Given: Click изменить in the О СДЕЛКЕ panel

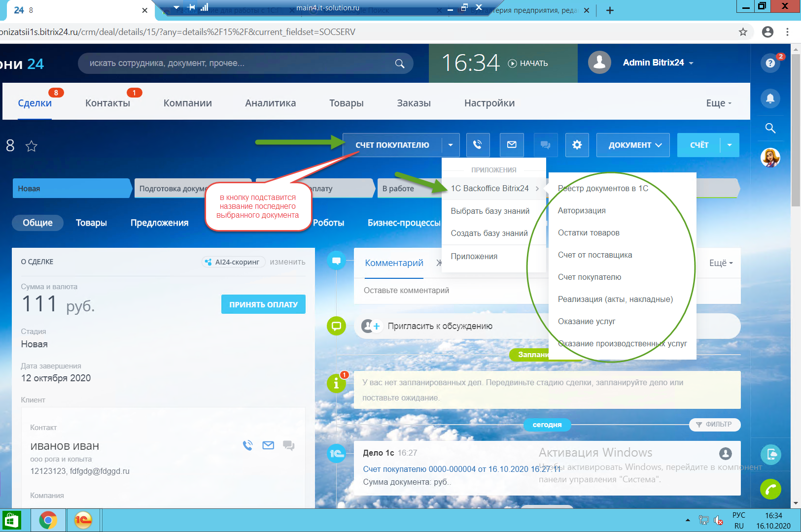Looking at the screenshot, I should click(287, 262).
